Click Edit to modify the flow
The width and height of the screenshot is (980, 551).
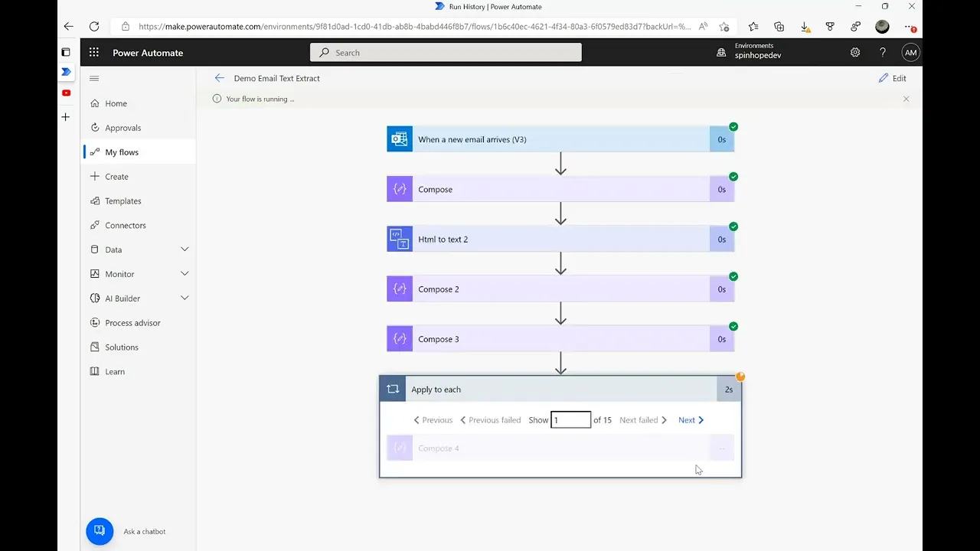click(x=893, y=78)
